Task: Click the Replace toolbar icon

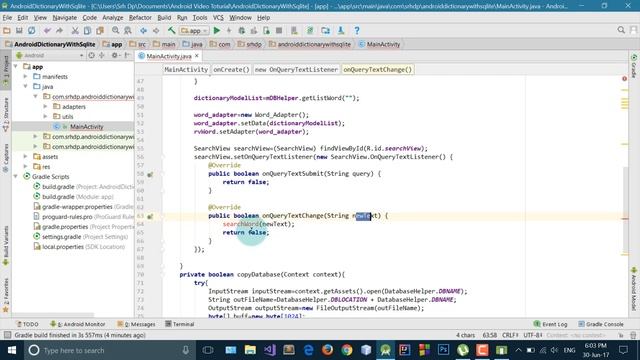Action: (128, 31)
